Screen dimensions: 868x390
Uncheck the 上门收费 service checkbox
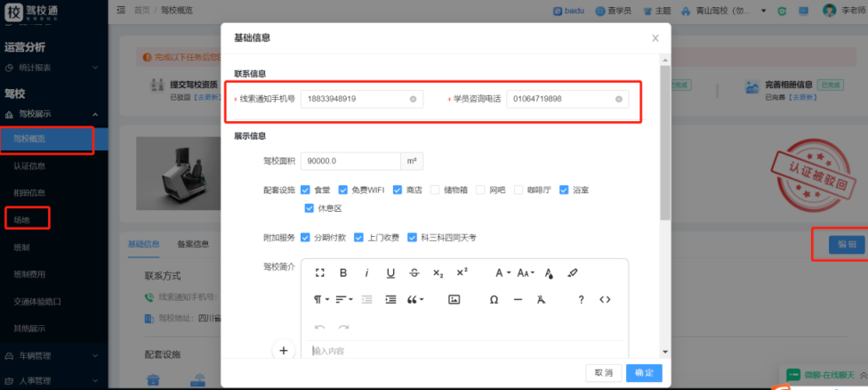coord(358,237)
